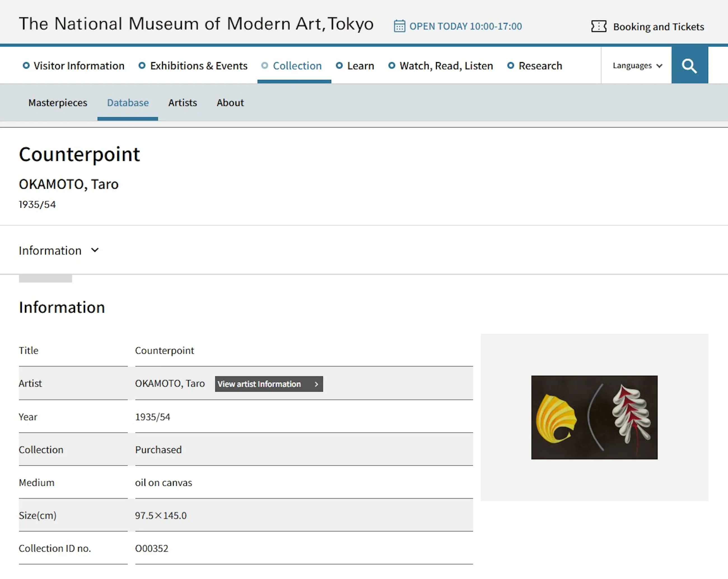Screen dimensions: 728x579
Task: Click the circle bullet beside Research
Action: click(x=510, y=65)
